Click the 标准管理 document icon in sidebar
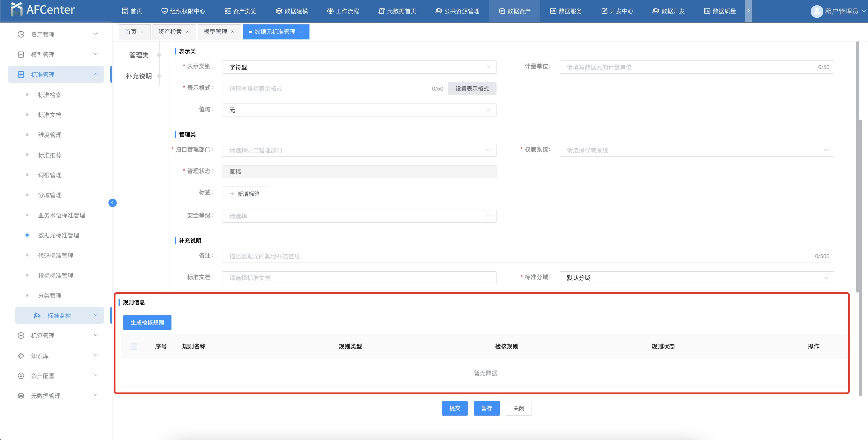 pyautogui.click(x=21, y=74)
